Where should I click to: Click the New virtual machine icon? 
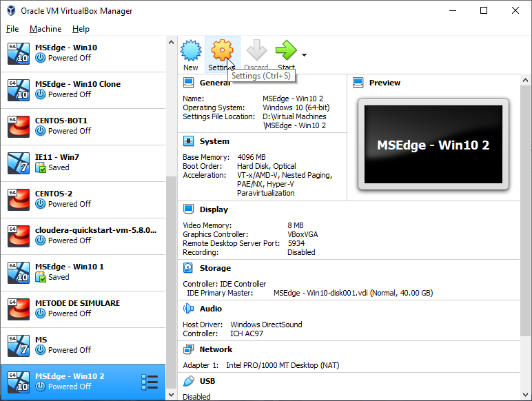click(191, 50)
